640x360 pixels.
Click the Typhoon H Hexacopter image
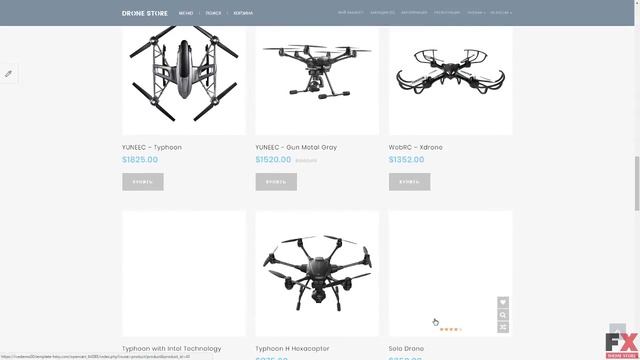[317, 273]
